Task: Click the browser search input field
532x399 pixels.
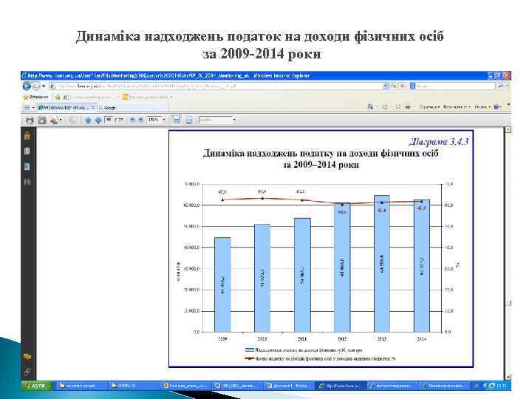Action: pos(452,86)
